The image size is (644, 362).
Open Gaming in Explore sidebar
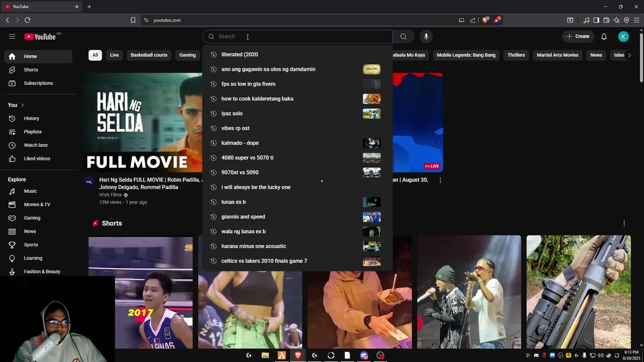pyautogui.click(x=39, y=218)
